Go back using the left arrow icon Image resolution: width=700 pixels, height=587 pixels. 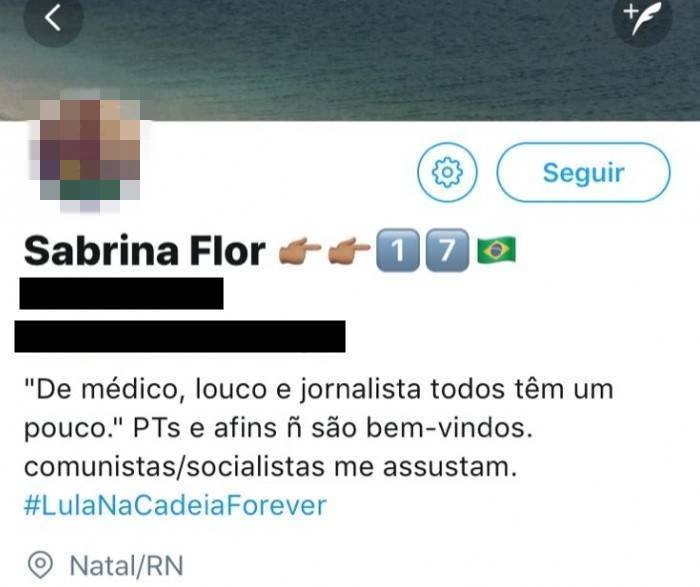[x=53, y=18]
